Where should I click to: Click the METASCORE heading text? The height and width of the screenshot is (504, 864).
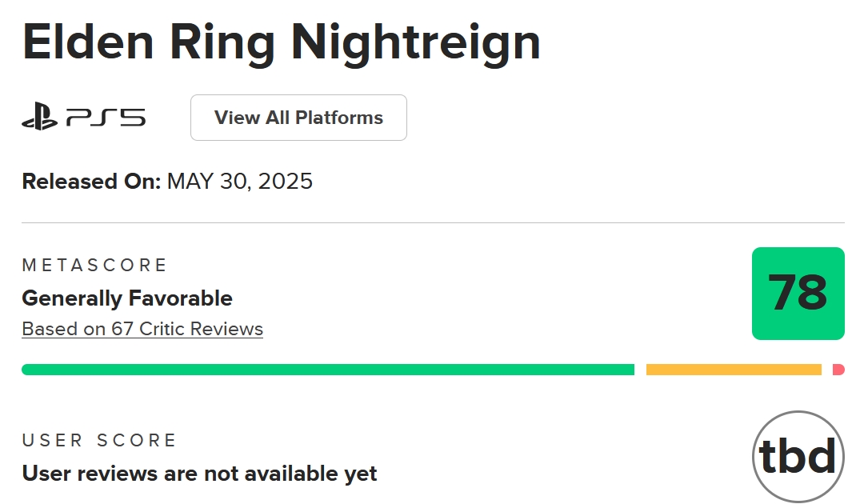click(x=94, y=265)
